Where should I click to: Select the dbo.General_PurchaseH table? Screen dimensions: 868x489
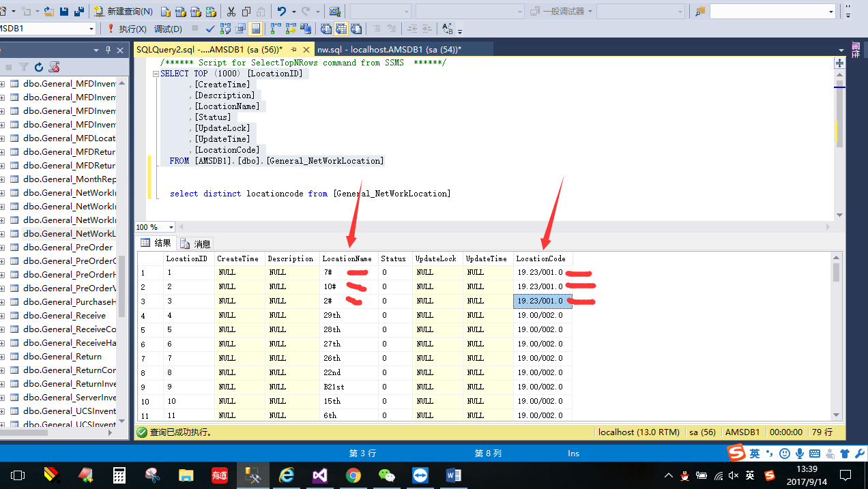tap(69, 301)
